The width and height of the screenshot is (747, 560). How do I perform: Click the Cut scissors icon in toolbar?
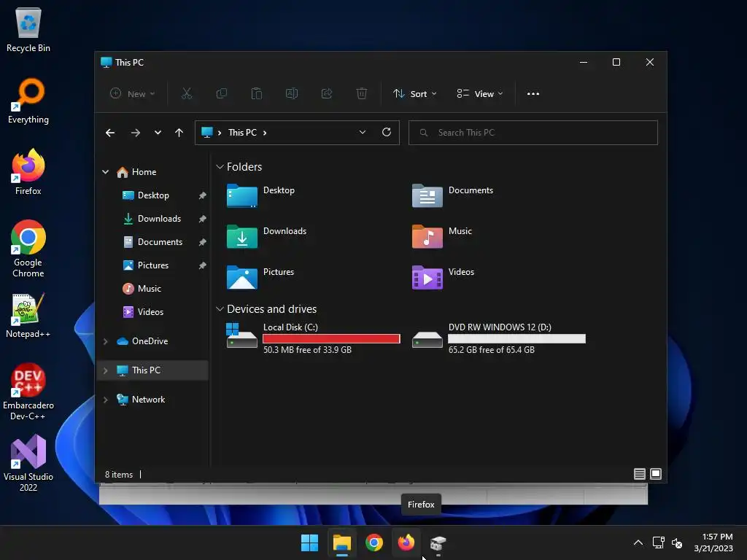click(186, 94)
